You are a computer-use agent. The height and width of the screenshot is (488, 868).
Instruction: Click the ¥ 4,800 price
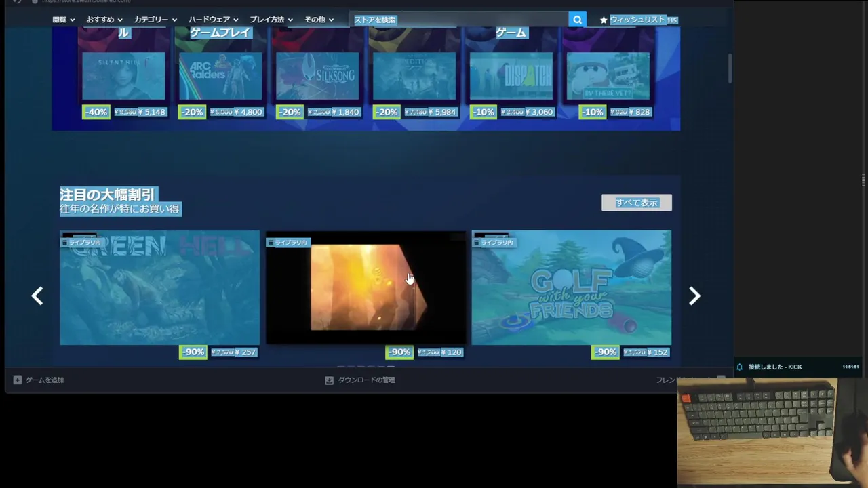(x=248, y=112)
